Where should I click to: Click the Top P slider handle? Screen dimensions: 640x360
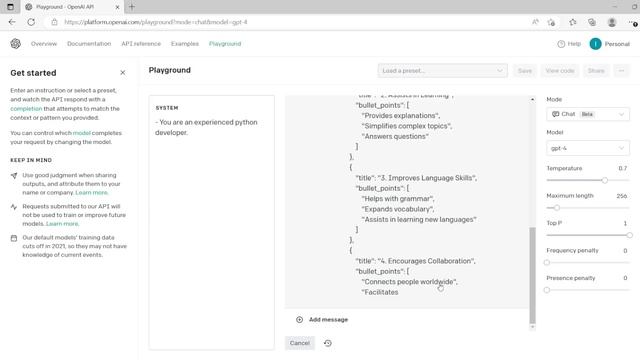coord(629,235)
